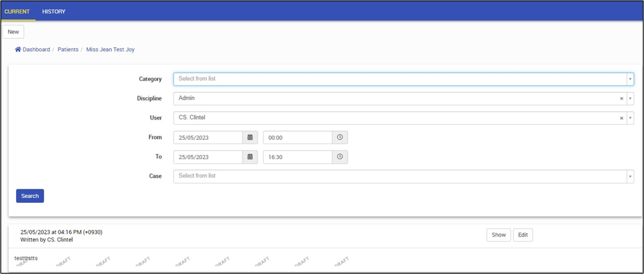Click the CS. Clintel value in User field
This screenshot has height=274, width=644.
click(x=192, y=117)
